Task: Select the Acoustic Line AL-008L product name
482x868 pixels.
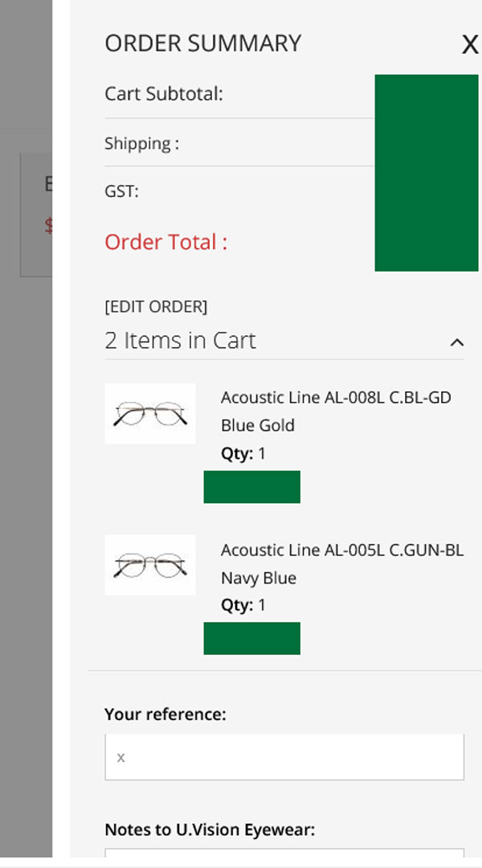Action: [x=336, y=397]
